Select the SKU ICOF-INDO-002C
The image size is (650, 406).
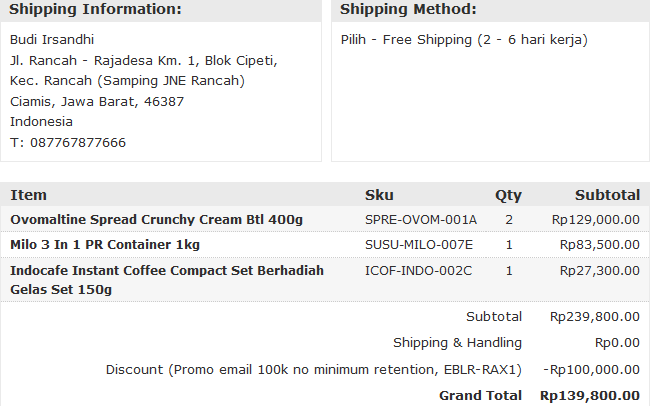pyautogui.click(x=418, y=270)
